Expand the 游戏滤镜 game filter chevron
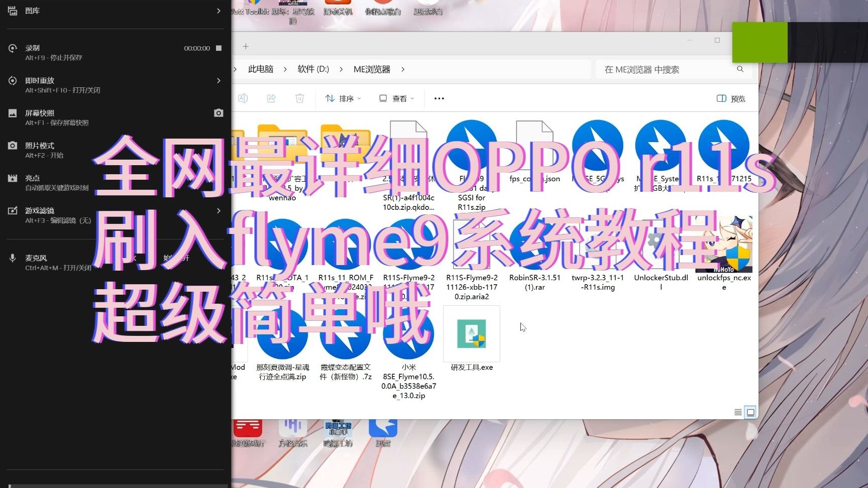868x488 pixels. tap(219, 211)
